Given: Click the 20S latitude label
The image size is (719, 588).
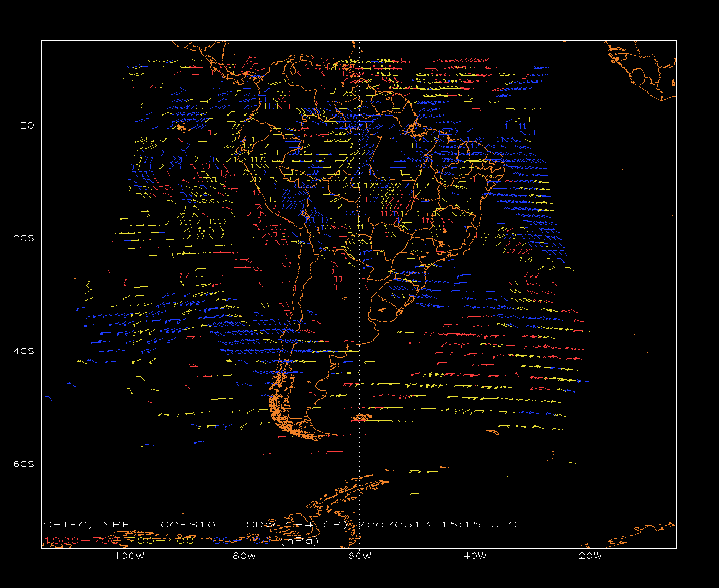Looking at the screenshot, I should tap(24, 238).
